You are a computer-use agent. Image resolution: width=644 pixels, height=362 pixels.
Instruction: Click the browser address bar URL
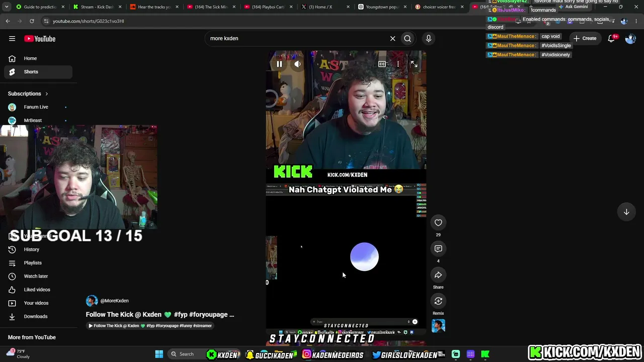89,21
